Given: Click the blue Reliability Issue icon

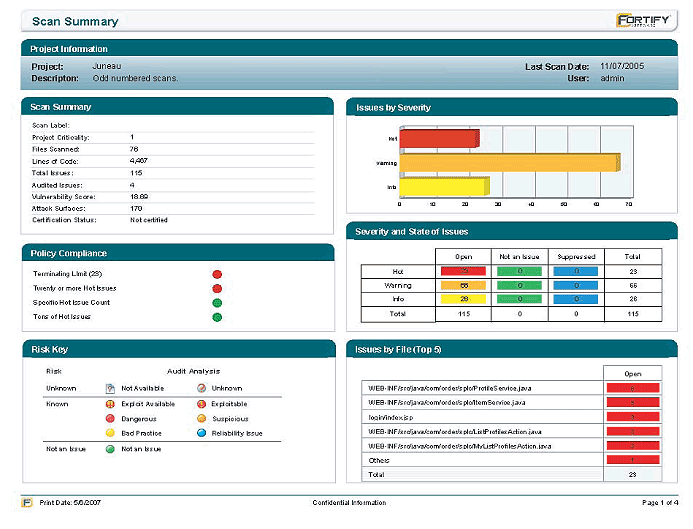Looking at the screenshot, I should 201,434.
